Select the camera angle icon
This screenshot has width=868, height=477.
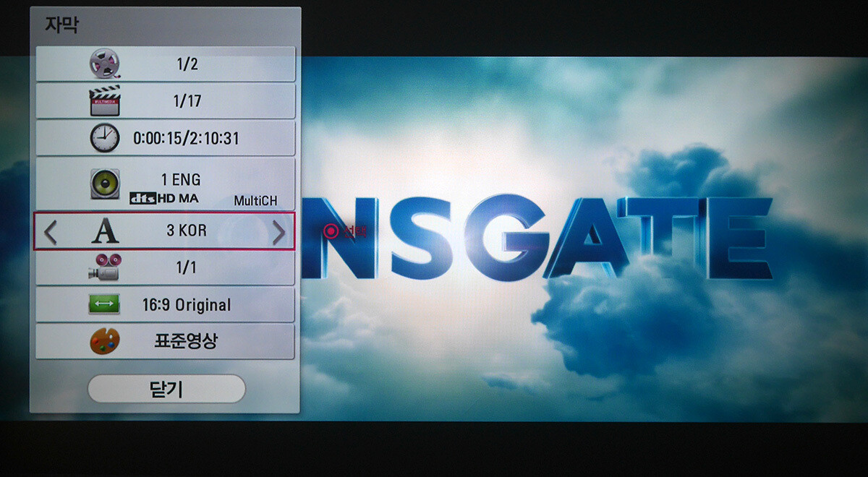tap(105, 267)
